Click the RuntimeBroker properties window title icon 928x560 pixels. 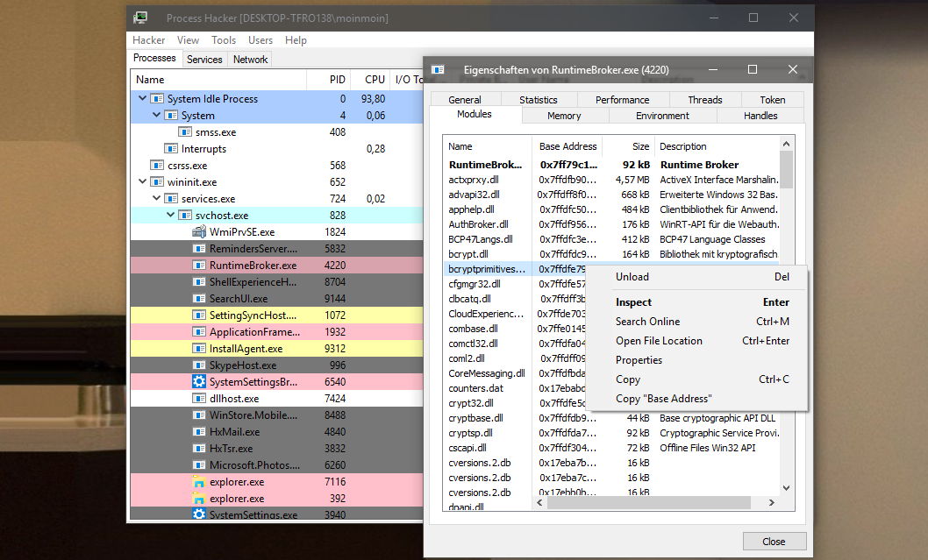pos(438,70)
